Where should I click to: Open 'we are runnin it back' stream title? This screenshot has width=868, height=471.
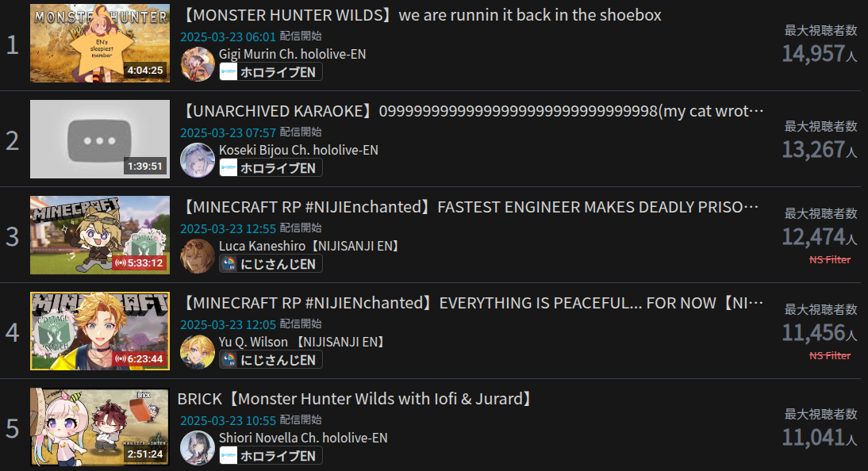(421, 15)
